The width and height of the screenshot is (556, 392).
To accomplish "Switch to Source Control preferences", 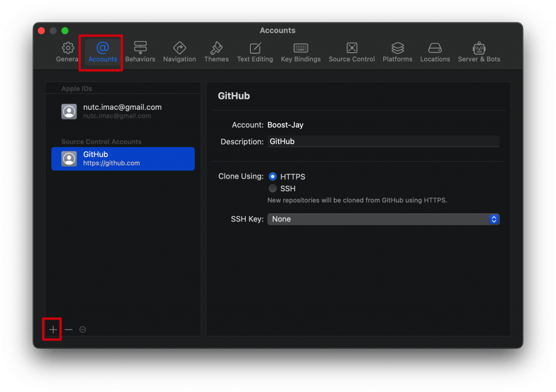I will [351, 52].
